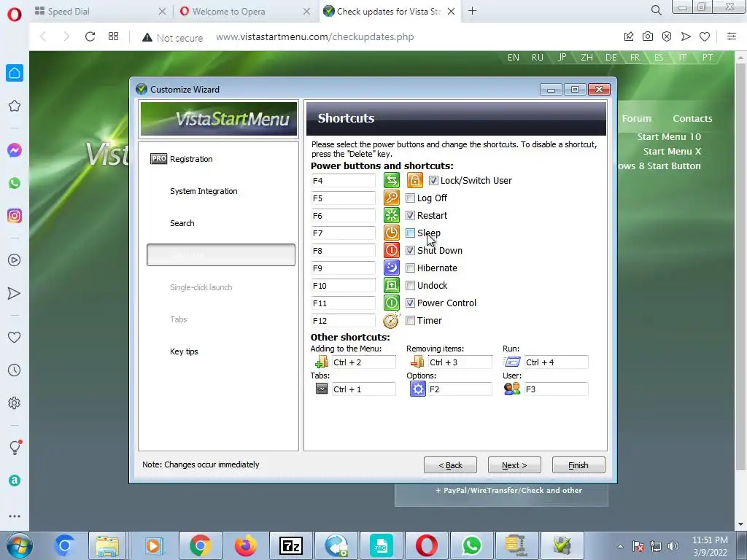Click the Options gear icon
Image resolution: width=747 pixels, height=560 pixels.
[x=418, y=389]
